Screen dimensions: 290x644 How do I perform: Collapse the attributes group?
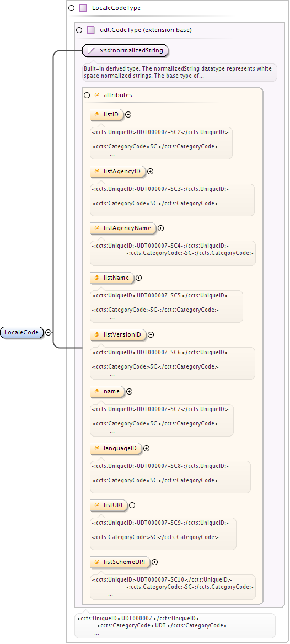(87, 95)
